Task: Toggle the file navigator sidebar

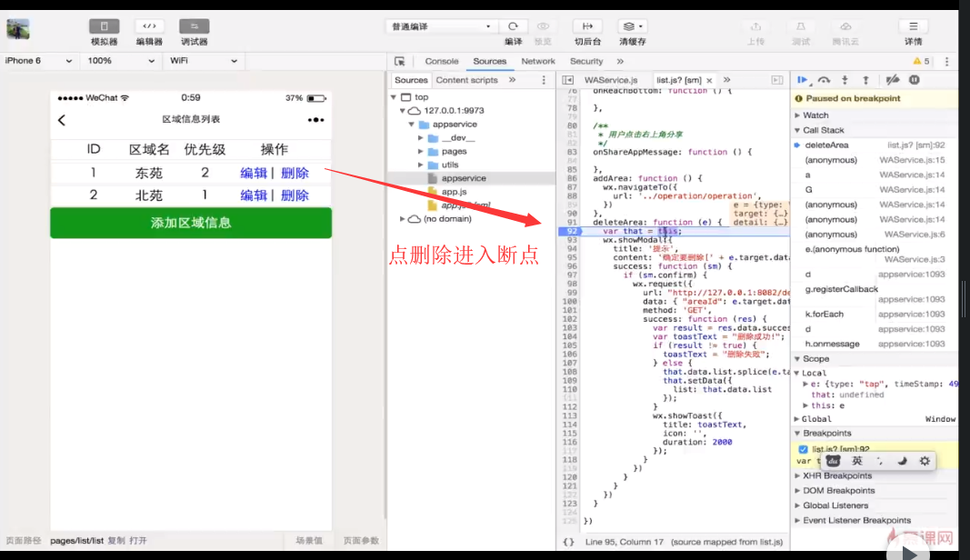Action: pos(567,80)
